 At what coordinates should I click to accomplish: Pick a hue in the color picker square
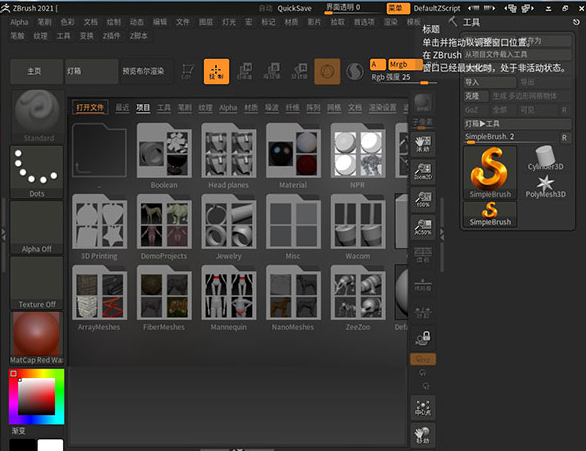click(37, 396)
